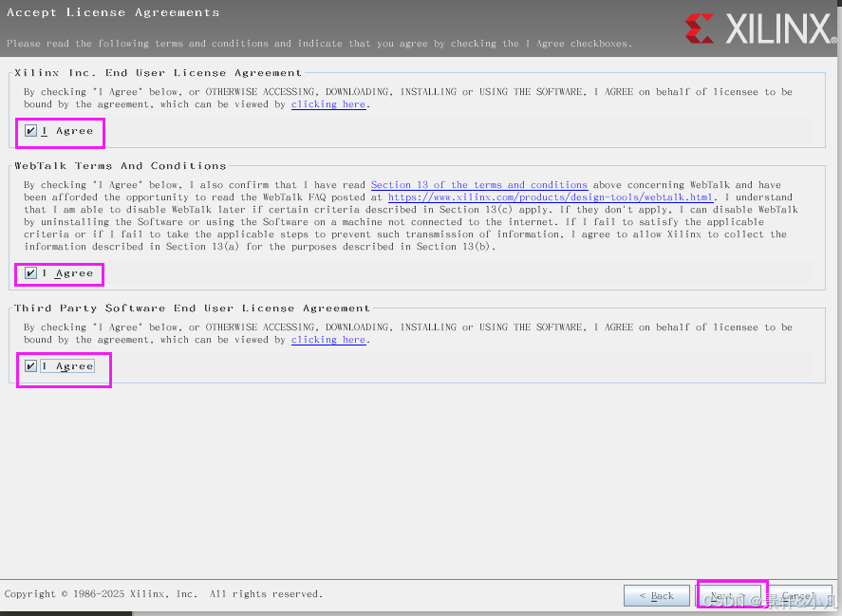Screen dimensions: 842x616
Task: Click the Accept License Agreements heading
Action: click(113, 12)
